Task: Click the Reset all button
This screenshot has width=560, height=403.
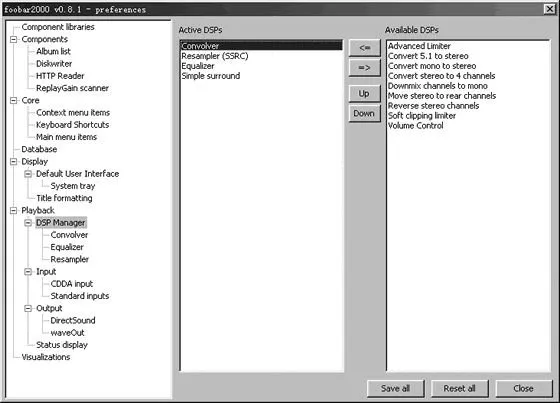Action: 460,388
